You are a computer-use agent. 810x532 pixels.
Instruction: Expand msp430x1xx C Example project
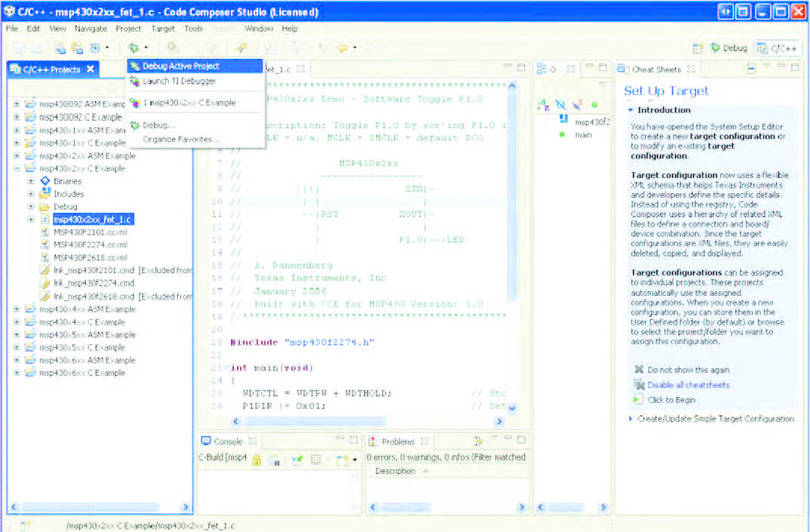pyautogui.click(x=17, y=143)
